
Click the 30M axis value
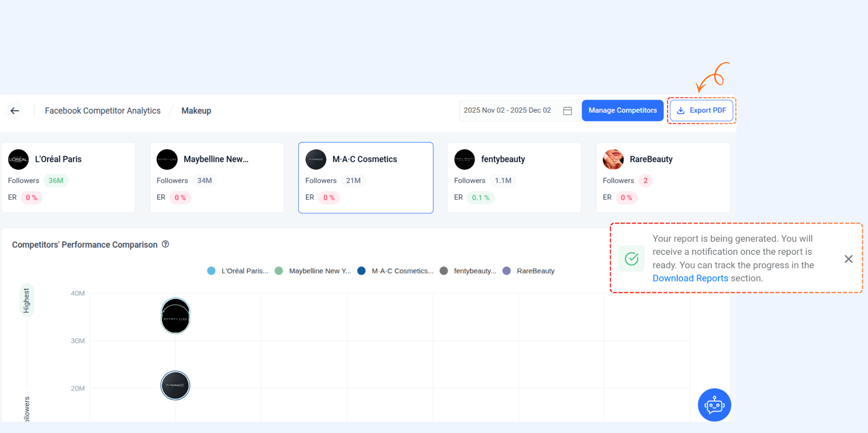[78, 341]
